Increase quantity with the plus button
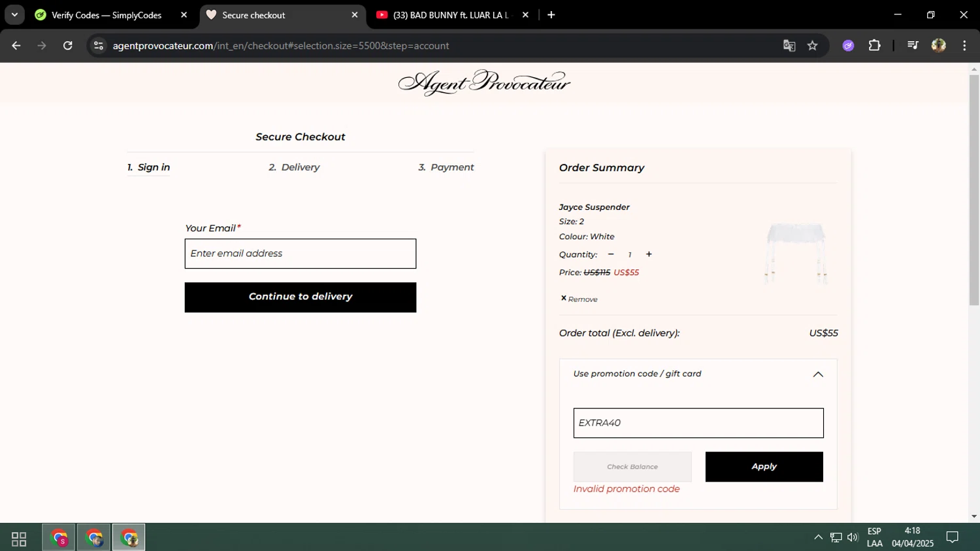Viewport: 980px width, 551px height. pyautogui.click(x=649, y=254)
